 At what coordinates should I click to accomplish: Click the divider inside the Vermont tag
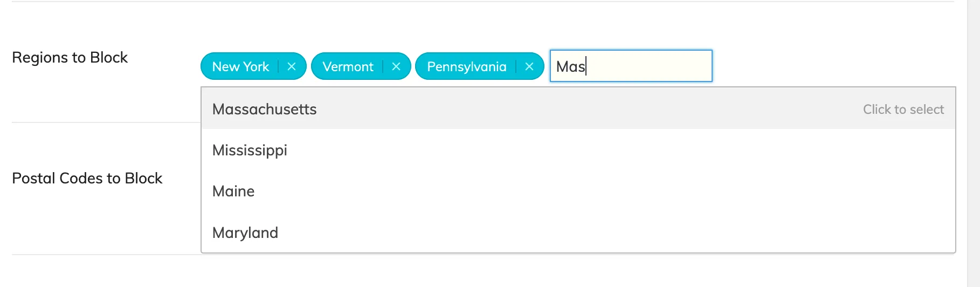(x=383, y=66)
